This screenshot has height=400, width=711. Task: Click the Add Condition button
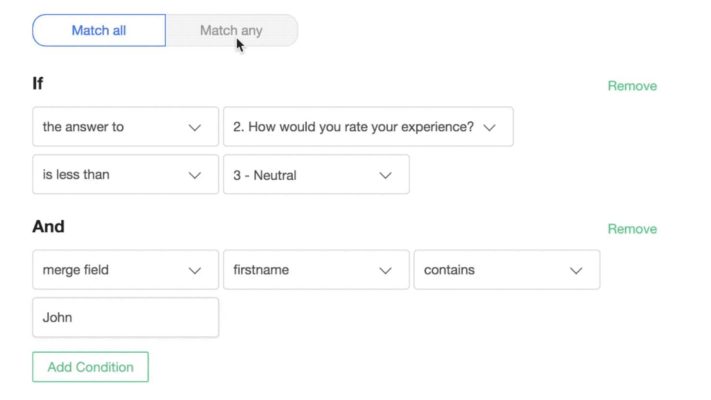(x=90, y=367)
